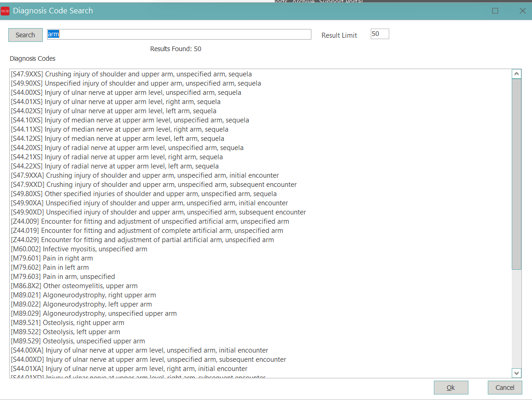Close the Diagnosis Code Search dialog
532x400 pixels.
pos(522,11)
